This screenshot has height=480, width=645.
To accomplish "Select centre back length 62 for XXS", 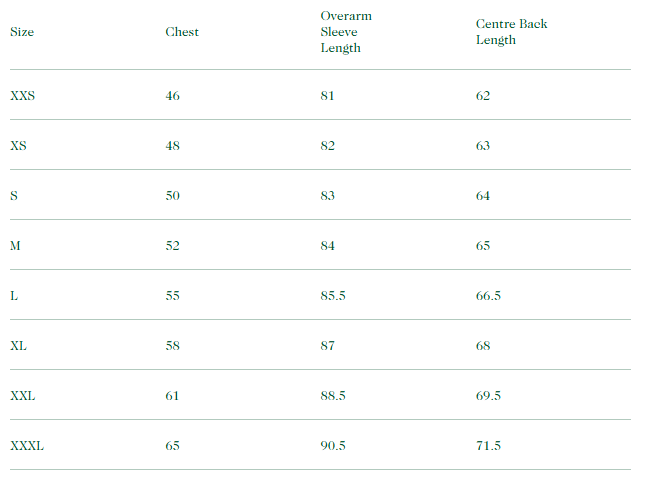I will tap(483, 96).
